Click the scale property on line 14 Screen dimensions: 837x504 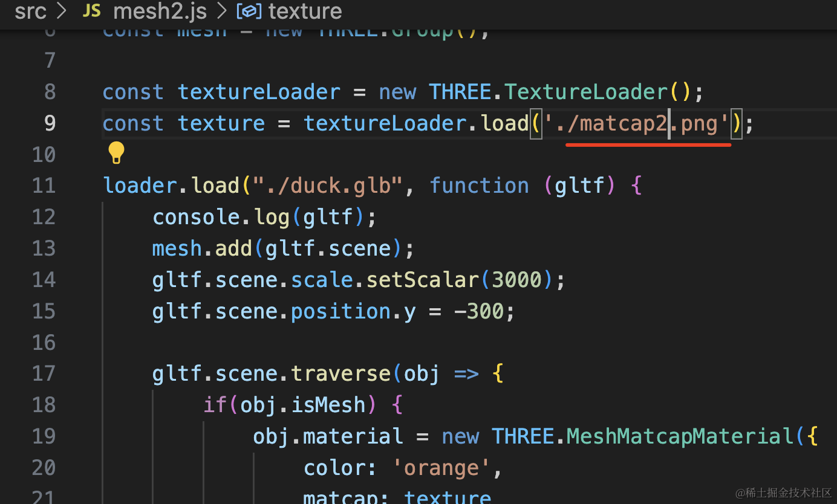(321, 280)
